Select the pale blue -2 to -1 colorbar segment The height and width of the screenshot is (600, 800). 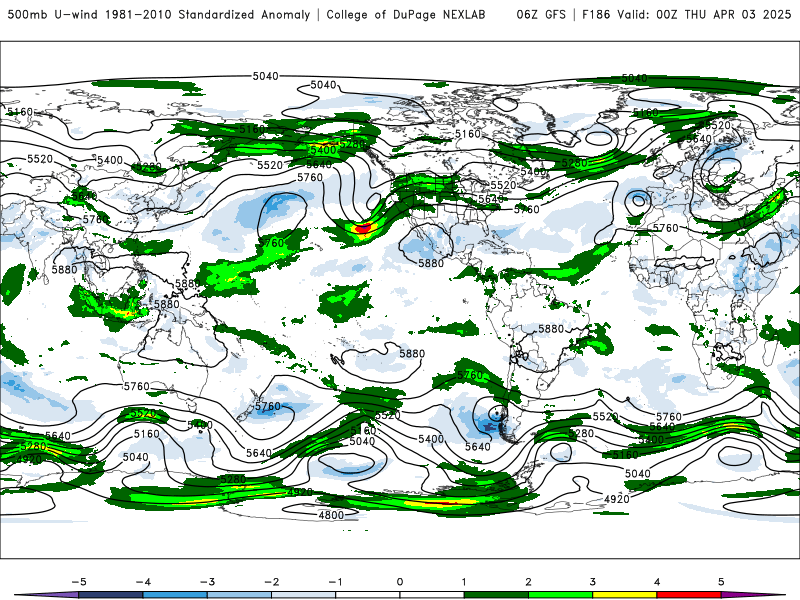(304, 595)
